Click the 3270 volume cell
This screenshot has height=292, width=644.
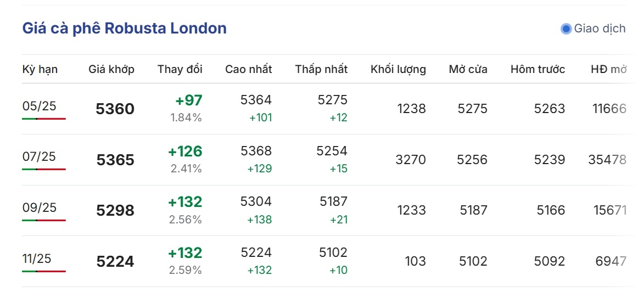(411, 159)
